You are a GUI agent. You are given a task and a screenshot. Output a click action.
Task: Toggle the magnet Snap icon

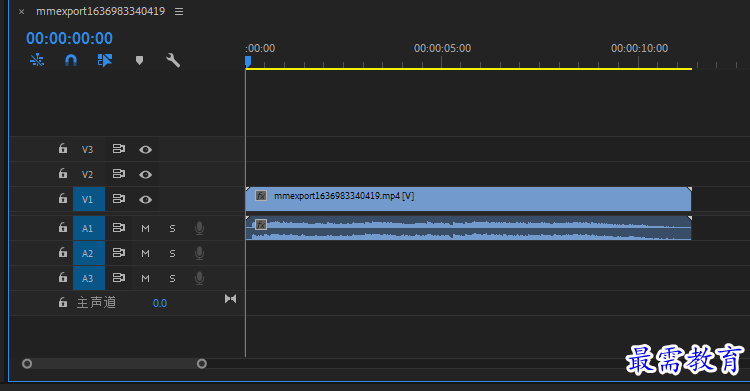tap(71, 60)
